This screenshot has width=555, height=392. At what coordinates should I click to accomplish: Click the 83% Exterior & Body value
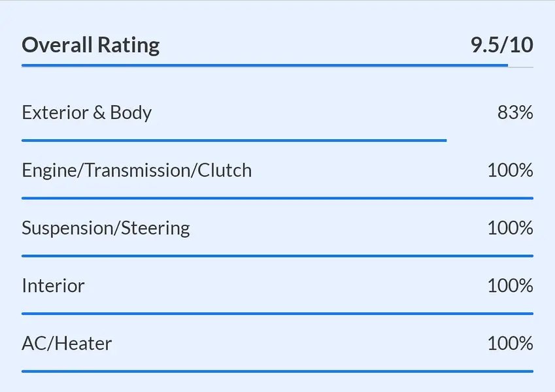[515, 112]
